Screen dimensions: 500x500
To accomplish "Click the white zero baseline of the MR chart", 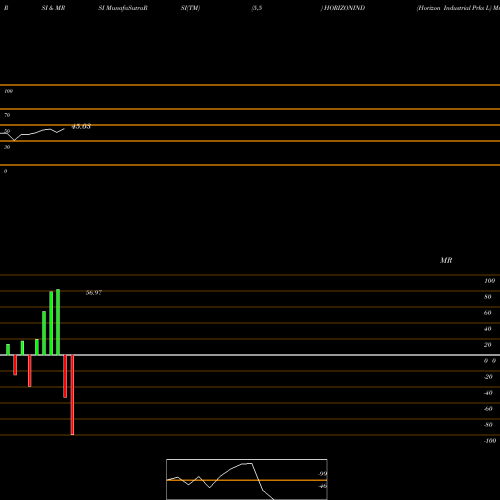I will click(250, 355).
